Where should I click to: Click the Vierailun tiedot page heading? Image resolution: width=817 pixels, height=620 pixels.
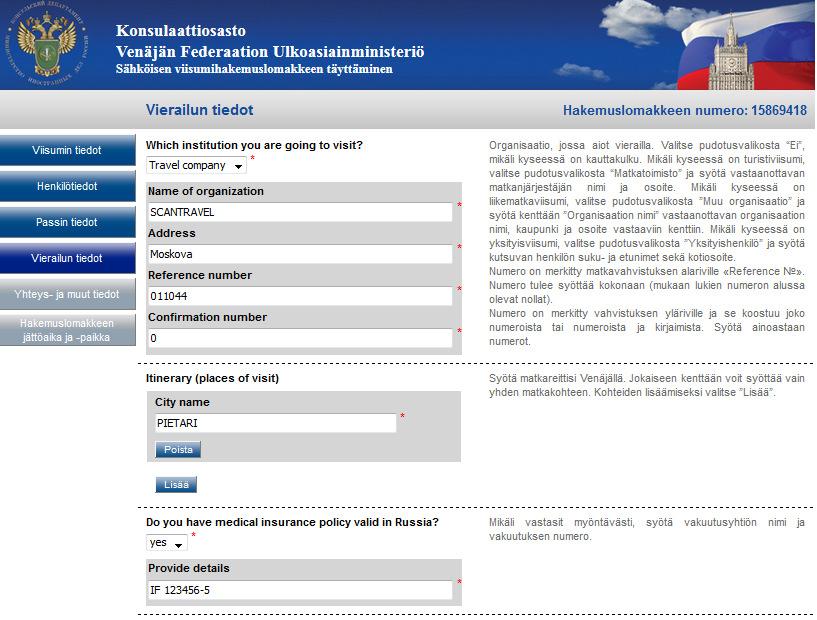(x=200, y=110)
